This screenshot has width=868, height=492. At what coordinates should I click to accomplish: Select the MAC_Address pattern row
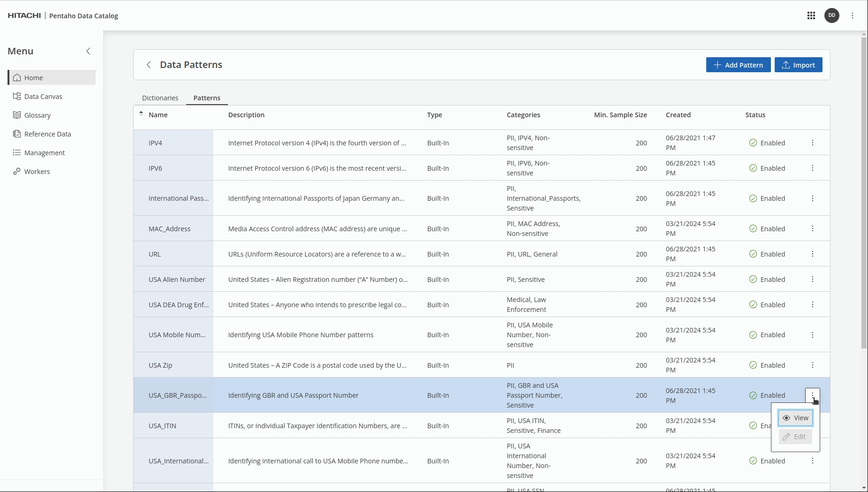(169, 228)
